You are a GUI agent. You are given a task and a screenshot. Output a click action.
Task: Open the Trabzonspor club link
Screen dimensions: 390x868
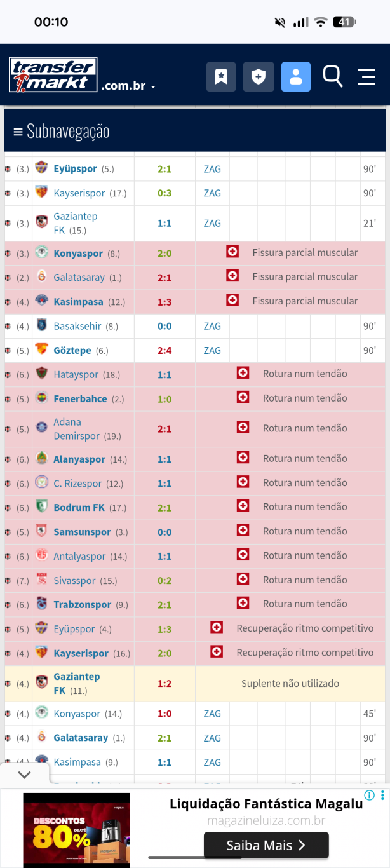[x=83, y=605]
